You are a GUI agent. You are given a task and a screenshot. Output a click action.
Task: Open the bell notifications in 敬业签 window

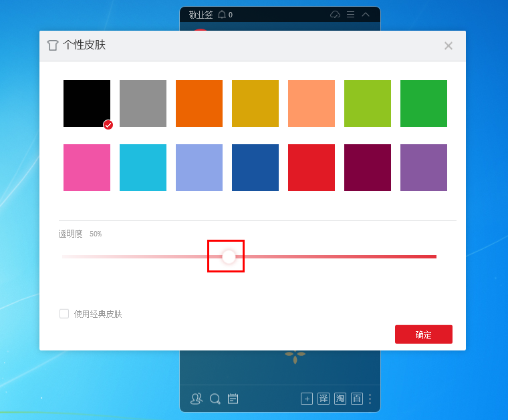[x=222, y=15]
